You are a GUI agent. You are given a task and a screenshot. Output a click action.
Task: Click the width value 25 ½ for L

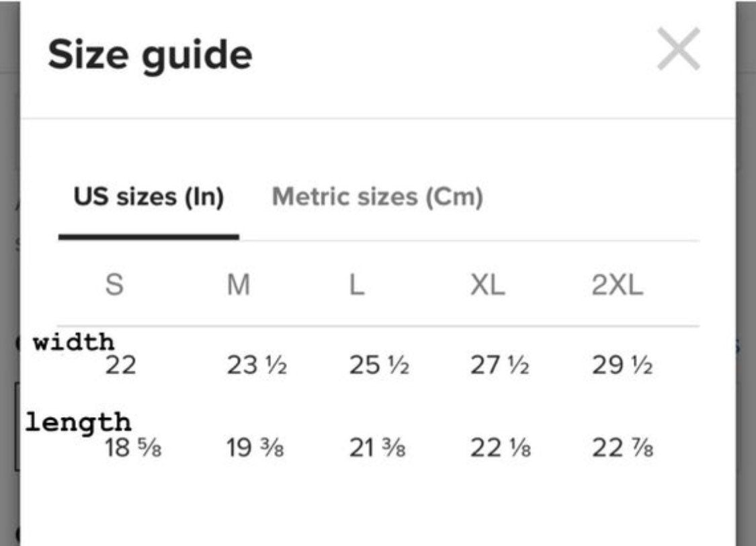[x=379, y=365]
